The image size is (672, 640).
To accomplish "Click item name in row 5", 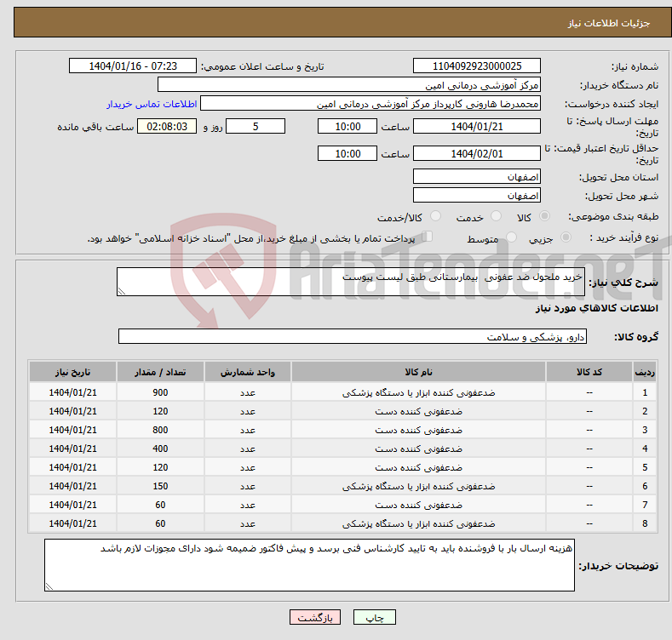I will (x=419, y=467).
